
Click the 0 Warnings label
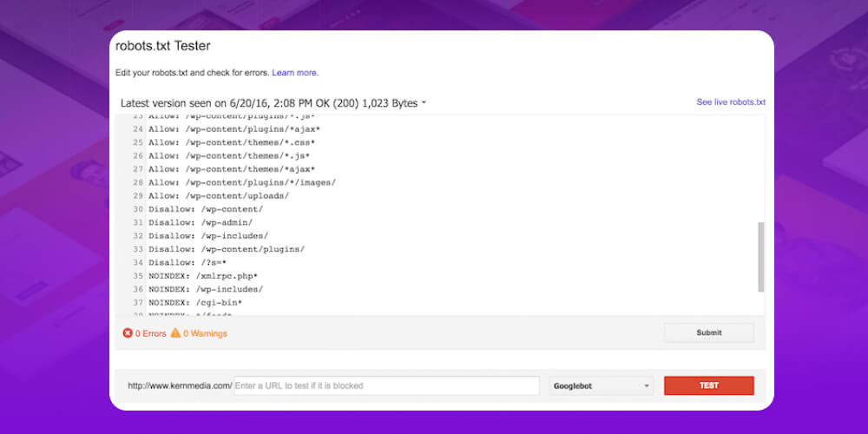[205, 334]
